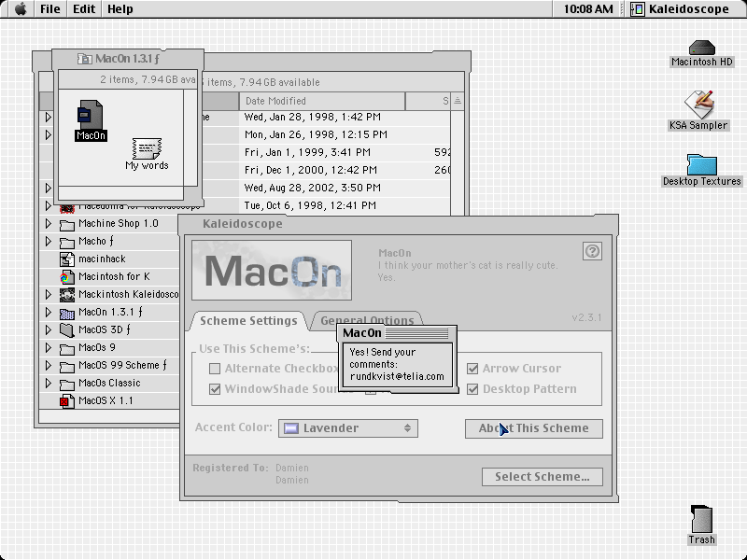Expand the MacOs 9 folder
This screenshot has width=747, height=560.
49,347
